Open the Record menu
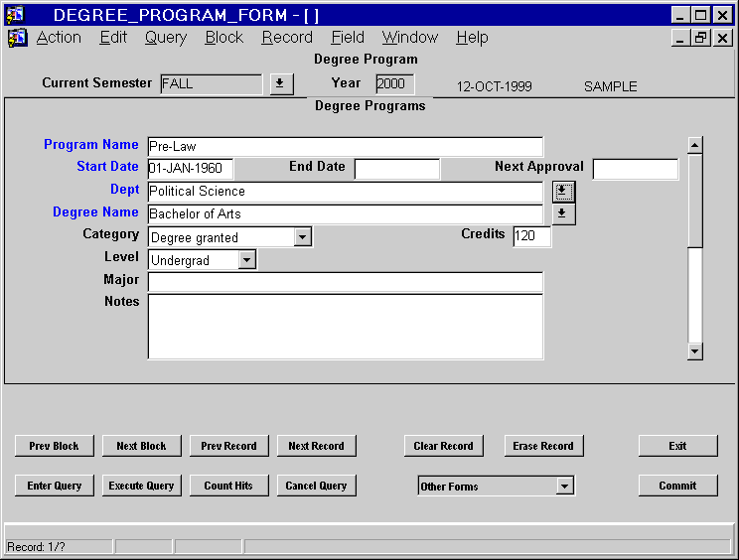 pos(287,37)
